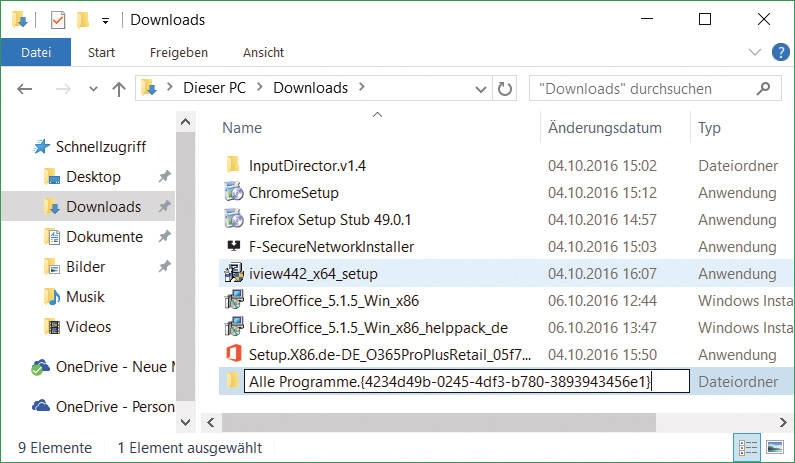This screenshot has width=795, height=463.
Task: Sort by the Änderungsdatum column header
Action: 604,128
